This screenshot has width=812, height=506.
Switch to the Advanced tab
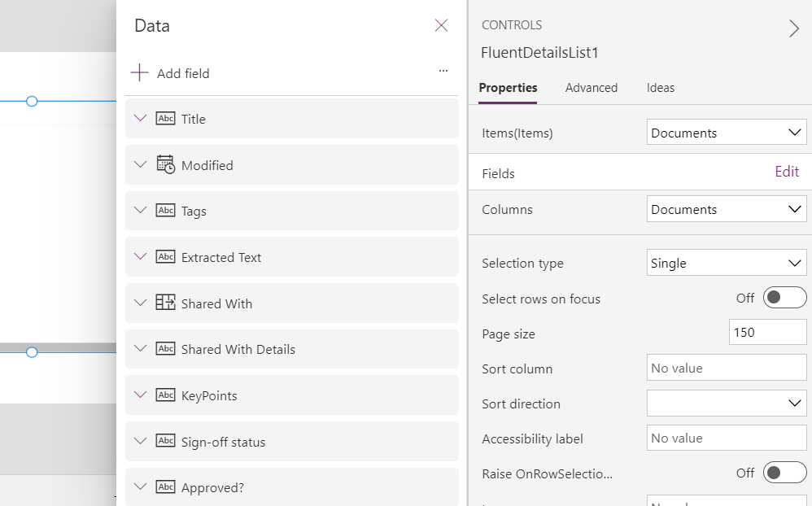click(592, 88)
